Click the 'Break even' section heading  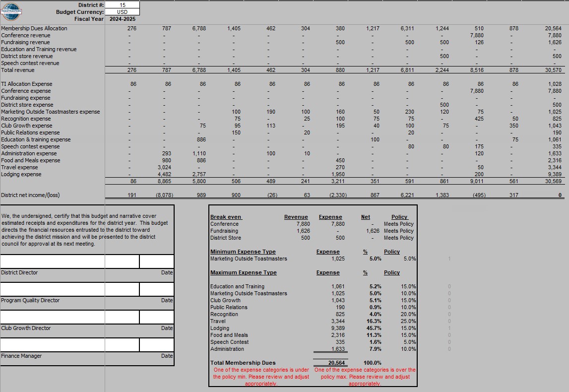coord(226,217)
